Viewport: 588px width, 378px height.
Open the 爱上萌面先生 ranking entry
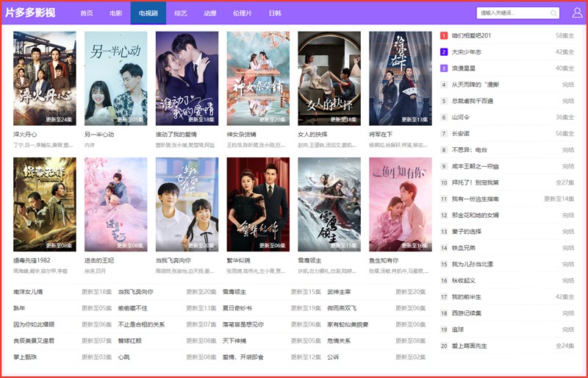476,346
